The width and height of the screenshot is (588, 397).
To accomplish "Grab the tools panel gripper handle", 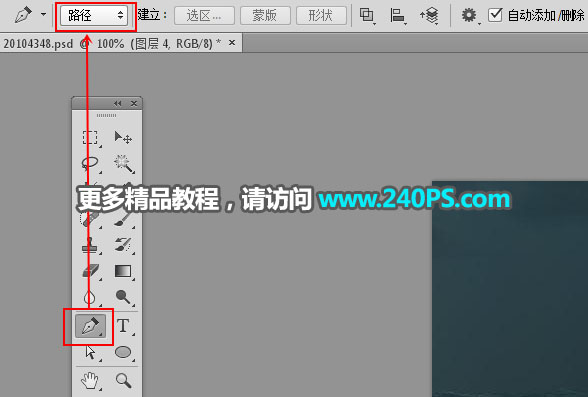I will pyautogui.click(x=106, y=115).
